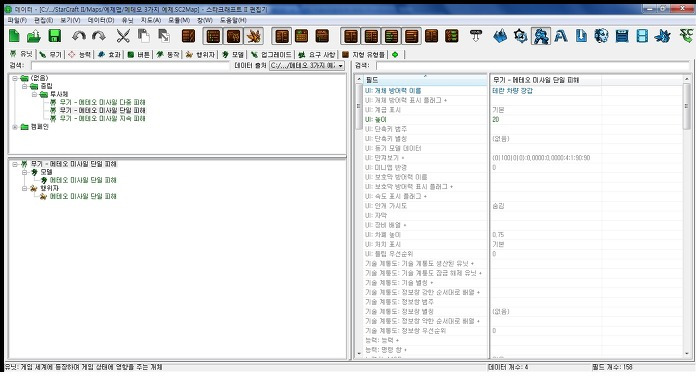This screenshot has width=700, height=376.
Task: Select 메테오 미사일 단일 피해 under 모델
Action: click(83, 180)
